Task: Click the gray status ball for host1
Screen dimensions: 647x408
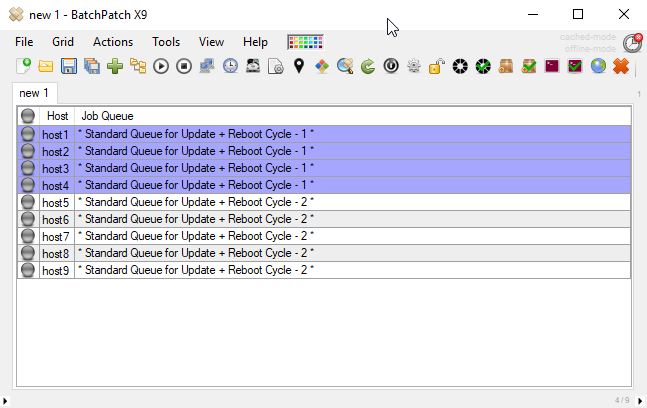Action: (28, 134)
